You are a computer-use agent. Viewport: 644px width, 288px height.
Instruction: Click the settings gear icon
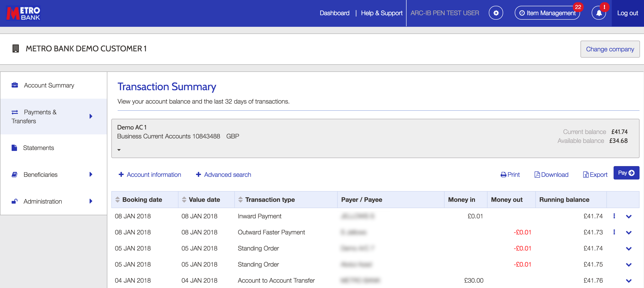pos(496,13)
